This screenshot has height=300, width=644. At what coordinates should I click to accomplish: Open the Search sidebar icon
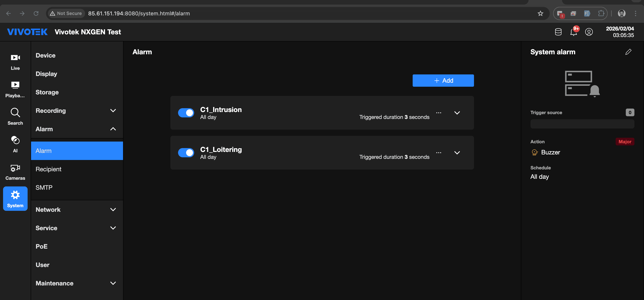click(x=15, y=116)
